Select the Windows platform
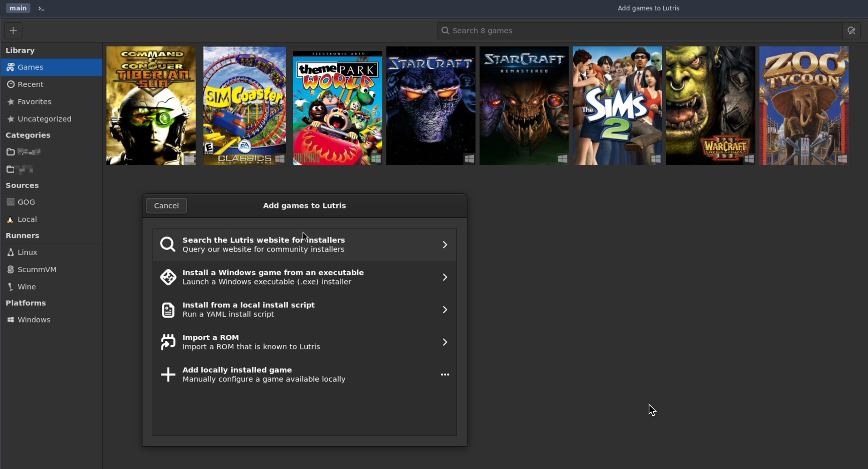The height and width of the screenshot is (469, 868). tap(51, 320)
